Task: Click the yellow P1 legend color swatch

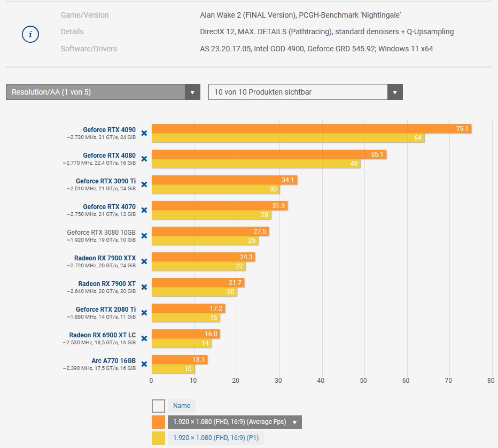Action: click(x=159, y=438)
